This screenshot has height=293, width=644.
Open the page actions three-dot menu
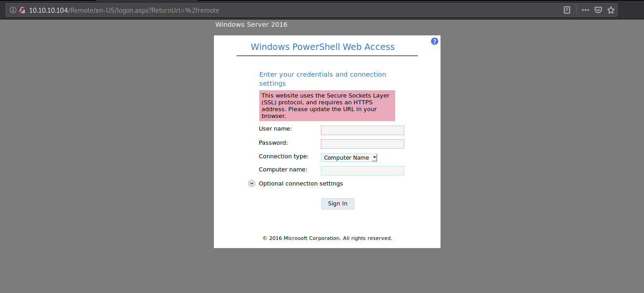point(586,10)
